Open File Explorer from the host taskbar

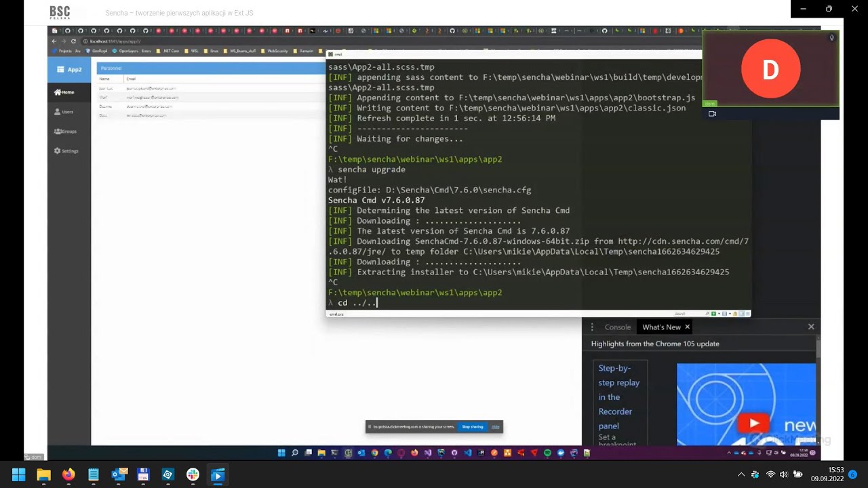[x=43, y=475]
